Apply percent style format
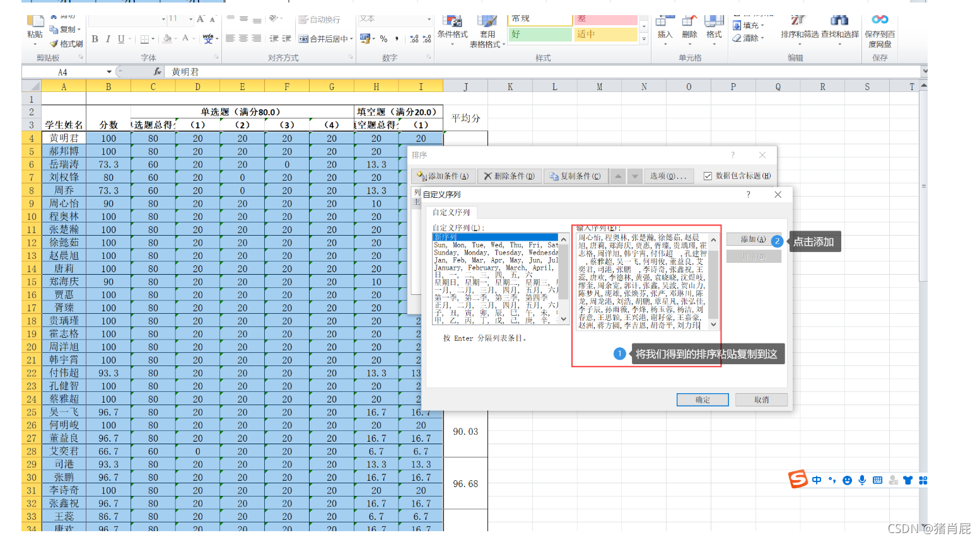 pos(383,39)
